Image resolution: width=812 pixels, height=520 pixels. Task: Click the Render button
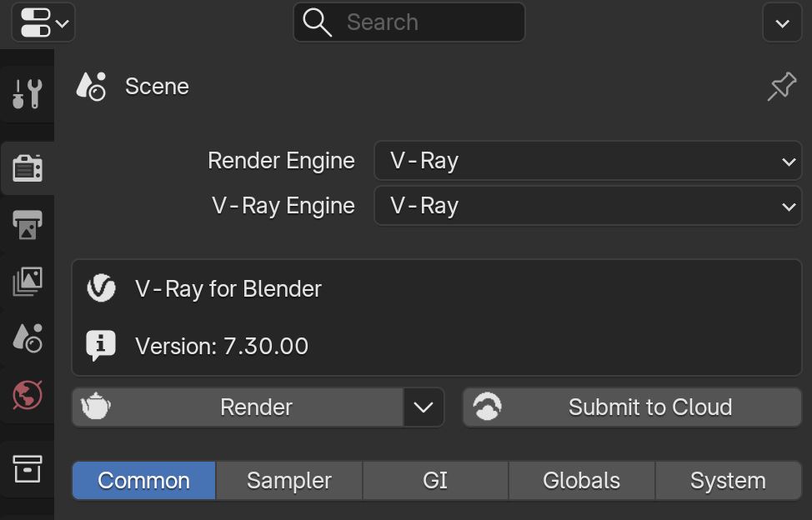pos(238,407)
